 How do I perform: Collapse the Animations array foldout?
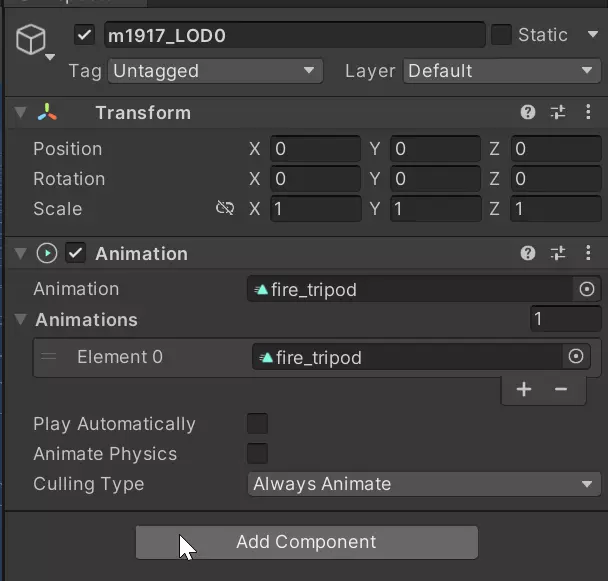point(21,320)
